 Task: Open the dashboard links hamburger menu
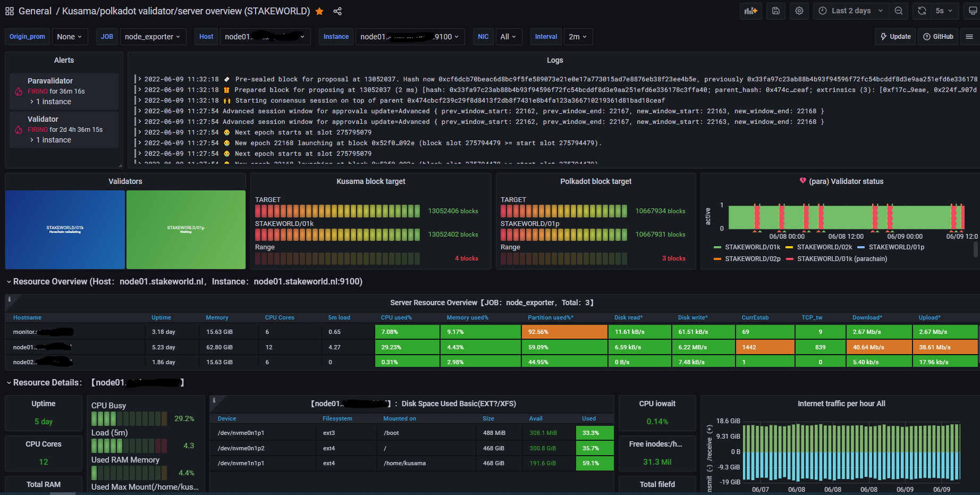tap(969, 37)
